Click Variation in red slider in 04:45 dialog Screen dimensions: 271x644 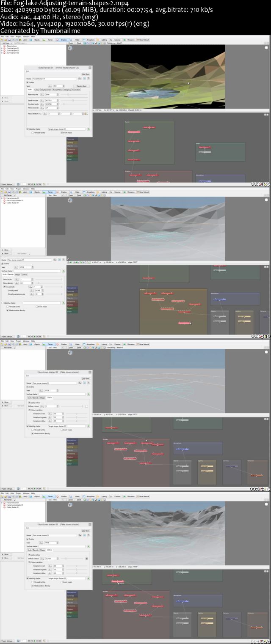coord(76,414)
